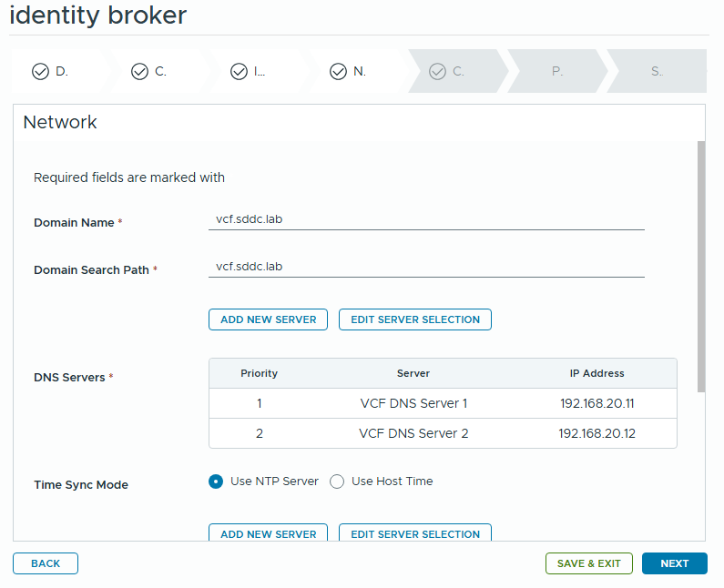
Task: Click the Domain Name input field
Action: pos(426,219)
